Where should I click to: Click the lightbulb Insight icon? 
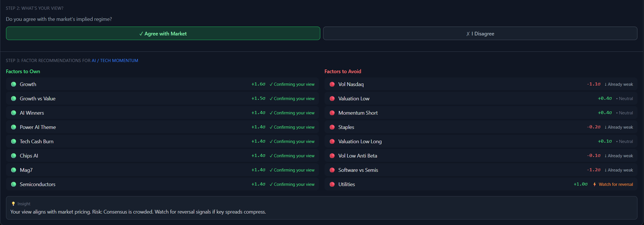pos(13,204)
